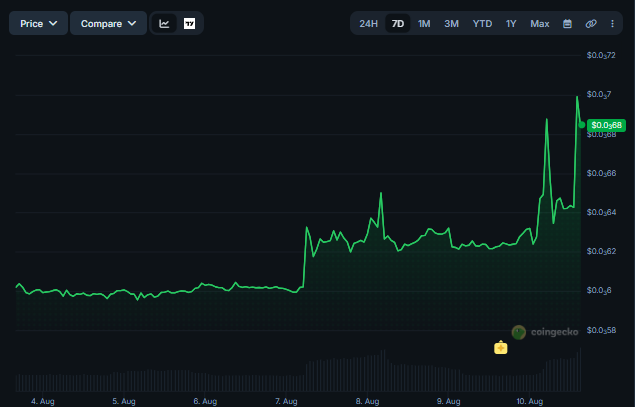Click the $0.0₃62 axis label

601,251
